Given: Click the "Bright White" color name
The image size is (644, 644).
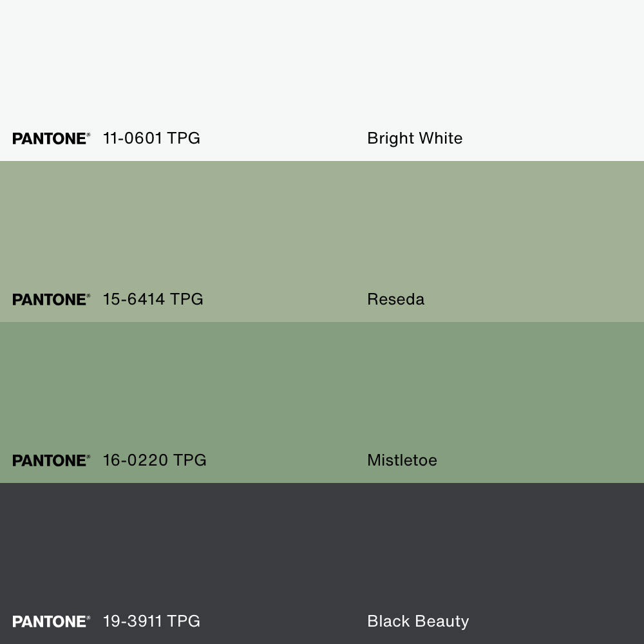Looking at the screenshot, I should click(x=415, y=138).
